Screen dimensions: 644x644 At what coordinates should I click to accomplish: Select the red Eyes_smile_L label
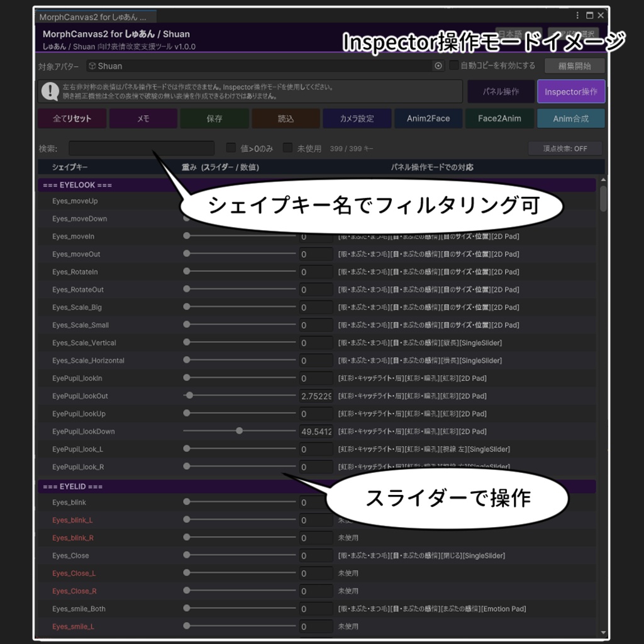click(73, 626)
